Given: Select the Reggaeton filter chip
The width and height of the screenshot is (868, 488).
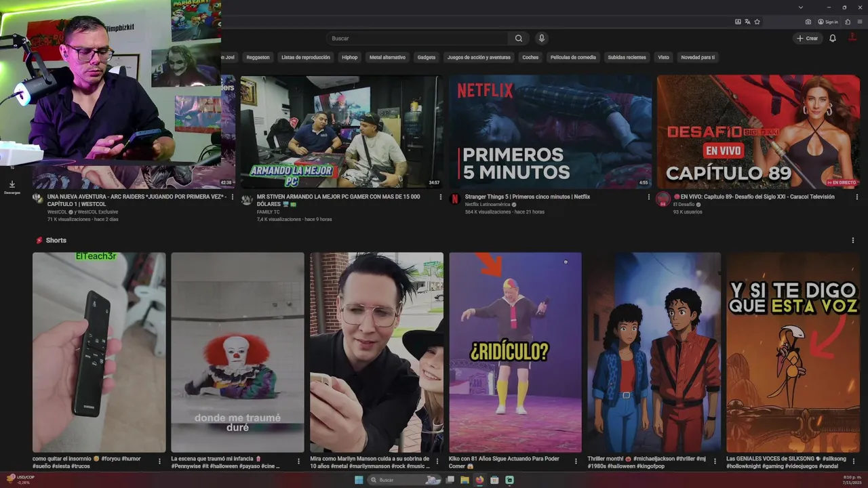Looking at the screenshot, I should point(258,58).
